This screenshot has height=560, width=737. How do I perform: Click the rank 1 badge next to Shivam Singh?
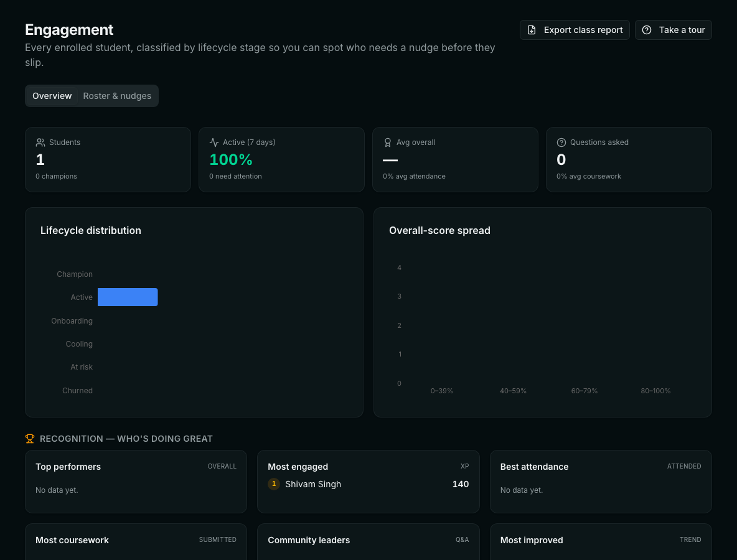(x=274, y=484)
